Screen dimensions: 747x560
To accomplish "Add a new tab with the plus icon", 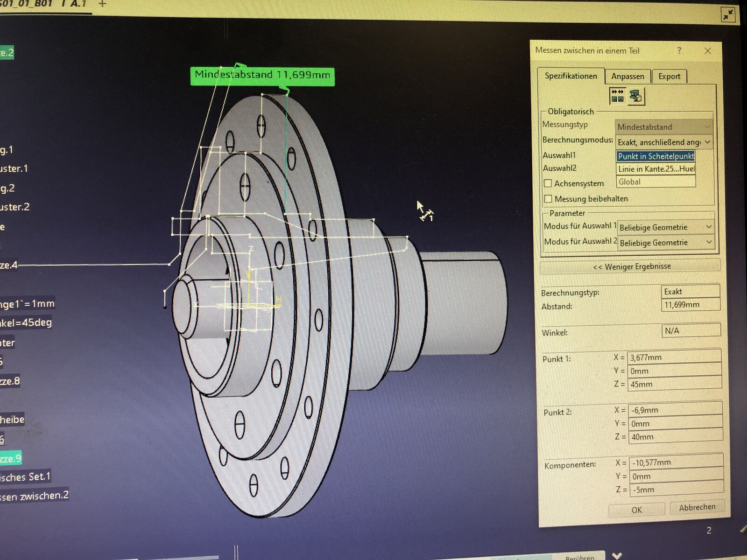I will pyautogui.click(x=102, y=4).
